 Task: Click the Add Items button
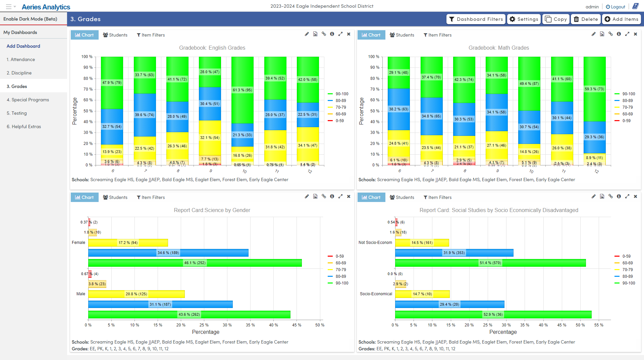click(x=621, y=19)
